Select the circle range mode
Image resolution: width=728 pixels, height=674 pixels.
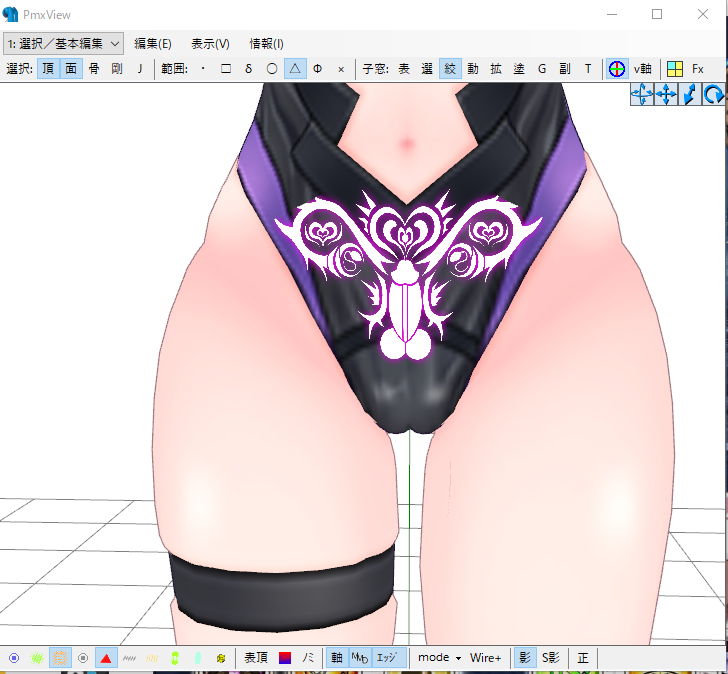pyautogui.click(x=272, y=69)
